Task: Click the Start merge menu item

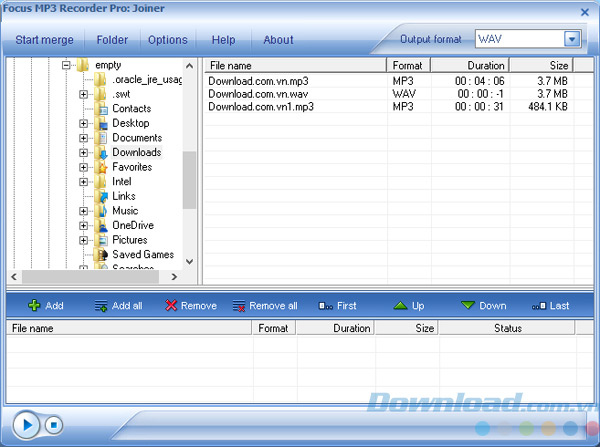Action: [44, 40]
